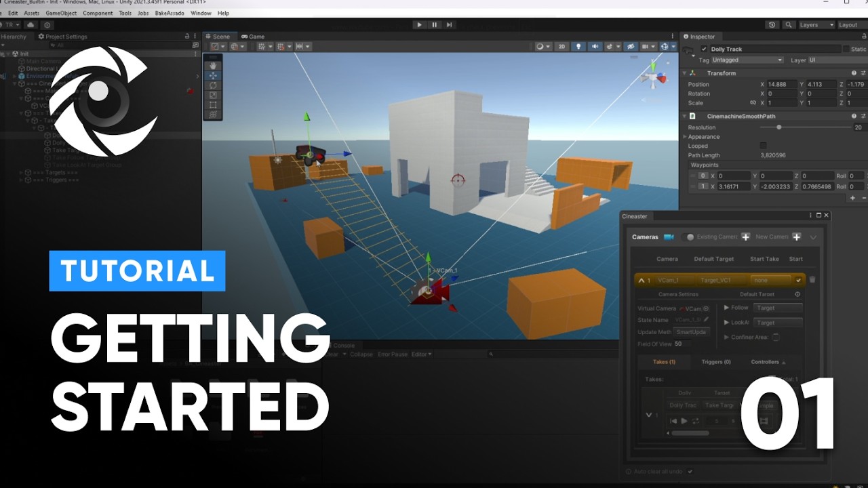Switch to the Controllers tab
Viewport: 868px width, 488px height.
(768, 362)
